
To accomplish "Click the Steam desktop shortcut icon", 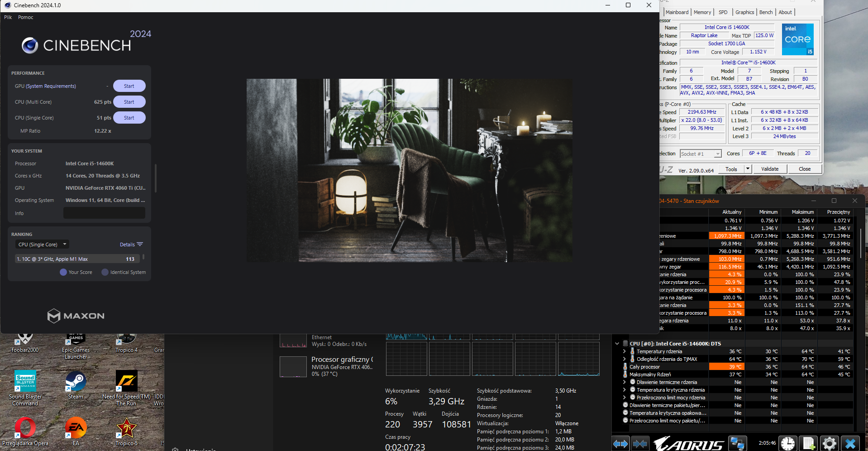I will tap(76, 382).
